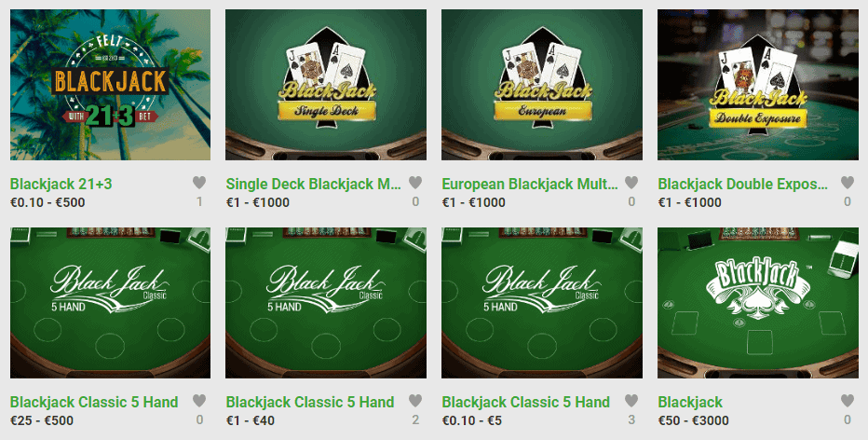Click heart on €0.10 - €5 Blackjack Classic
The width and height of the screenshot is (868, 440).
coord(631,400)
